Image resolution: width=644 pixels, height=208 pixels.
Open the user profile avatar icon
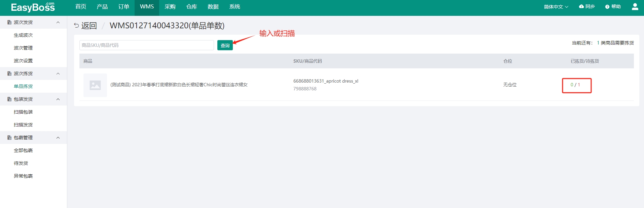tap(635, 7)
